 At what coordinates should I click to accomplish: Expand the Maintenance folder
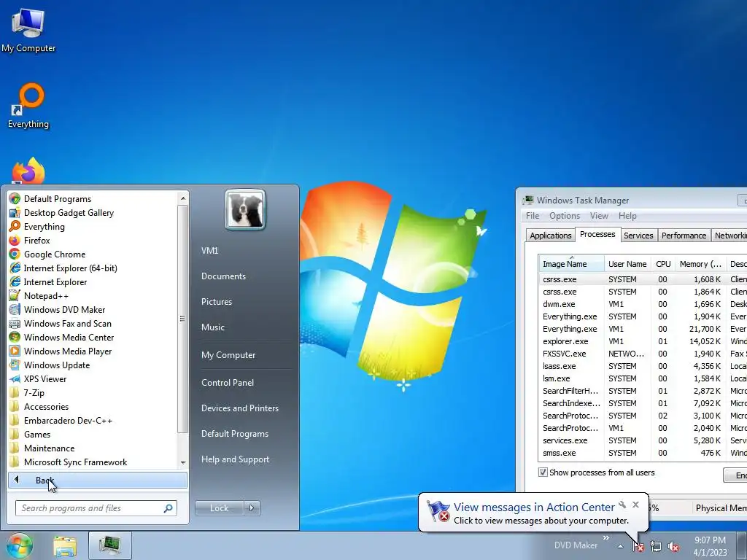(x=49, y=448)
